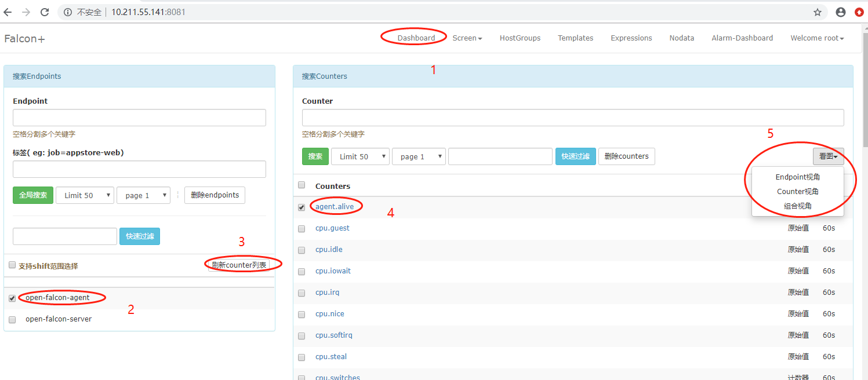Bookmark this page with star icon

pos(818,12)
